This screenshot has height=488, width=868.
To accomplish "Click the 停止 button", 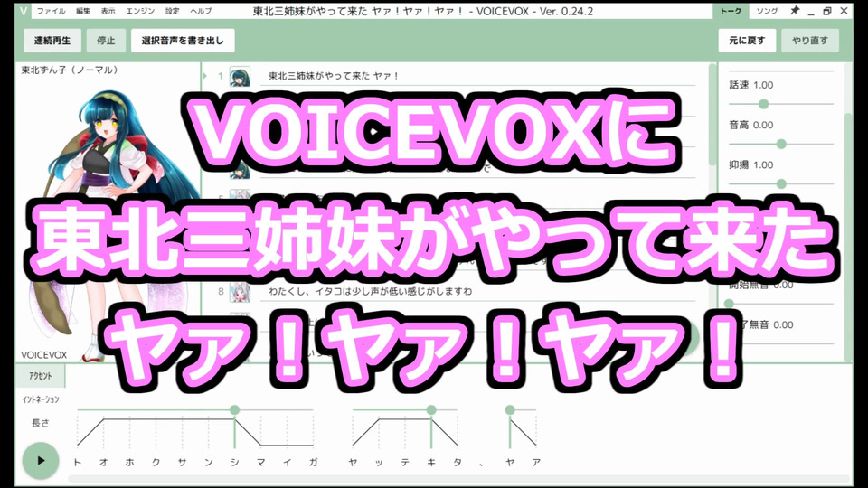I will click(106, 41).
